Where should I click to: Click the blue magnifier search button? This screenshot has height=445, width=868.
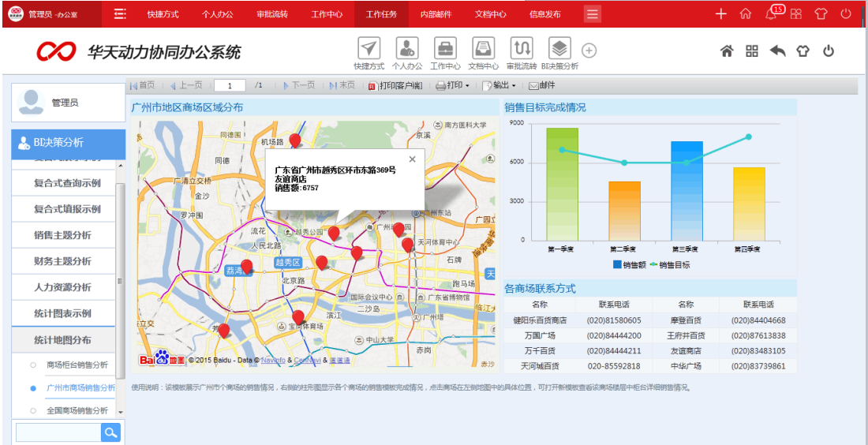pos(111,432)
